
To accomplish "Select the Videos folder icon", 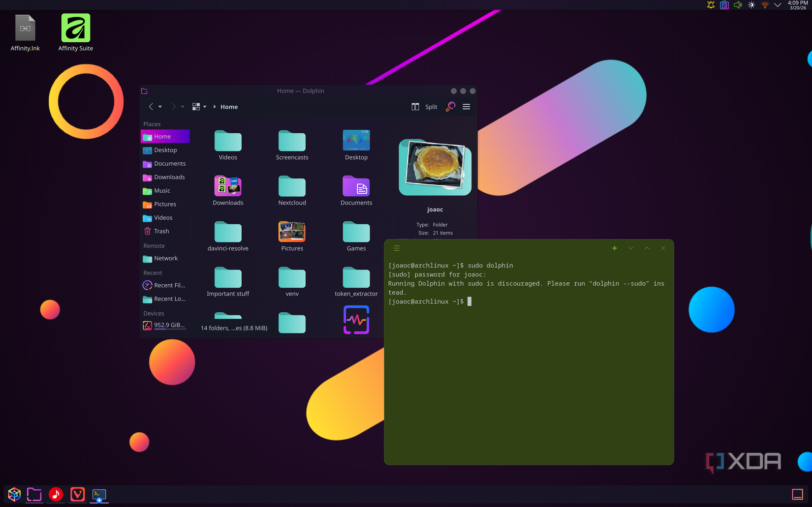I will point(228,141).
